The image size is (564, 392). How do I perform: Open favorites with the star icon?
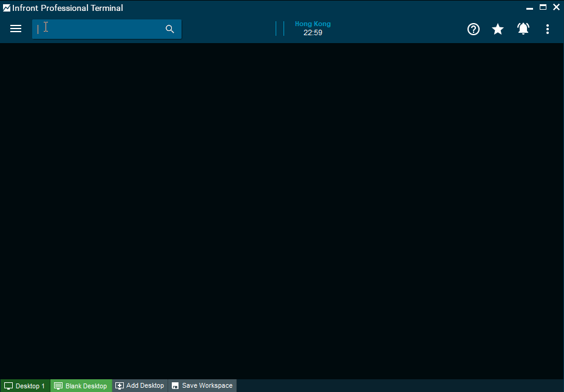pyautogui.click(x=498, y=29)
